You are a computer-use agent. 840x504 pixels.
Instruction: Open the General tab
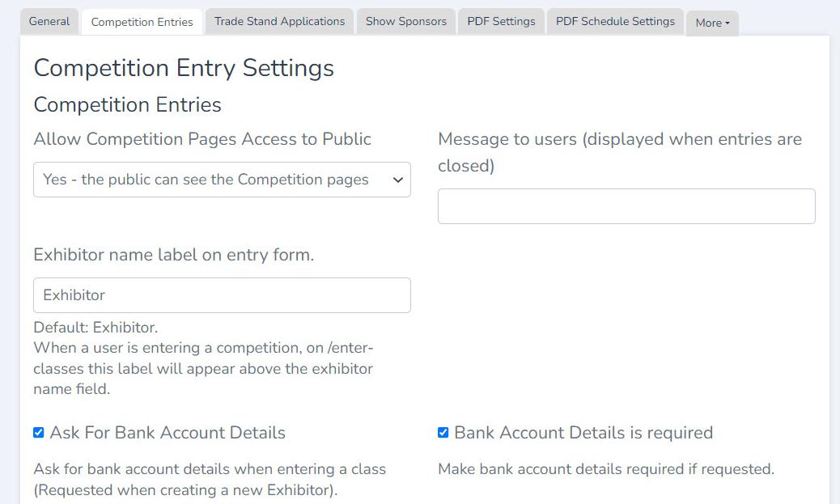[x=49, y=22]
